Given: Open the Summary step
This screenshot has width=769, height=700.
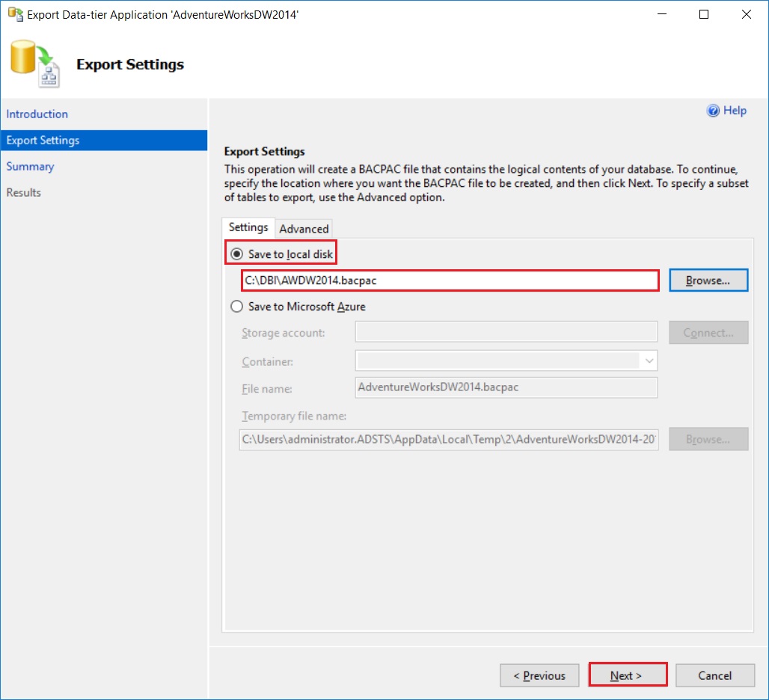Looking at the screenshot, I should click(30, 167).
